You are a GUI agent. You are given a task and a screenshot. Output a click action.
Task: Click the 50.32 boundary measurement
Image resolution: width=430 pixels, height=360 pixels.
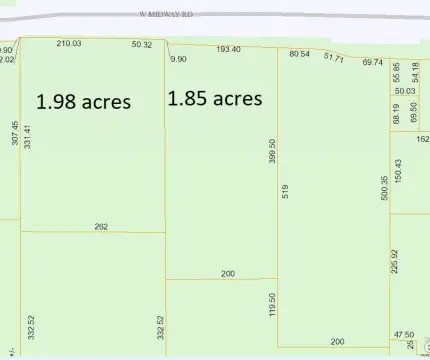(142, 44)
